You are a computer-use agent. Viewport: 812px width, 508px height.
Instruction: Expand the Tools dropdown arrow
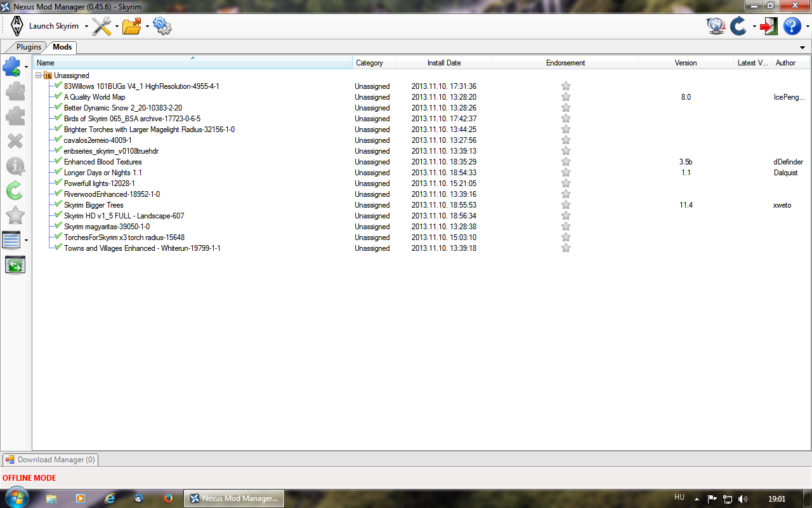(x=117, y=26)
